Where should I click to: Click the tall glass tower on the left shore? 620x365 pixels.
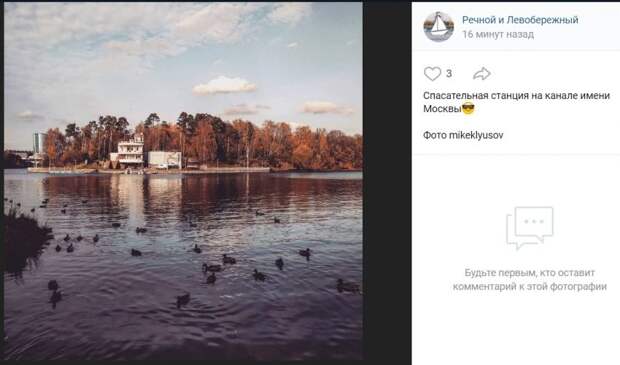click(38, 143)
